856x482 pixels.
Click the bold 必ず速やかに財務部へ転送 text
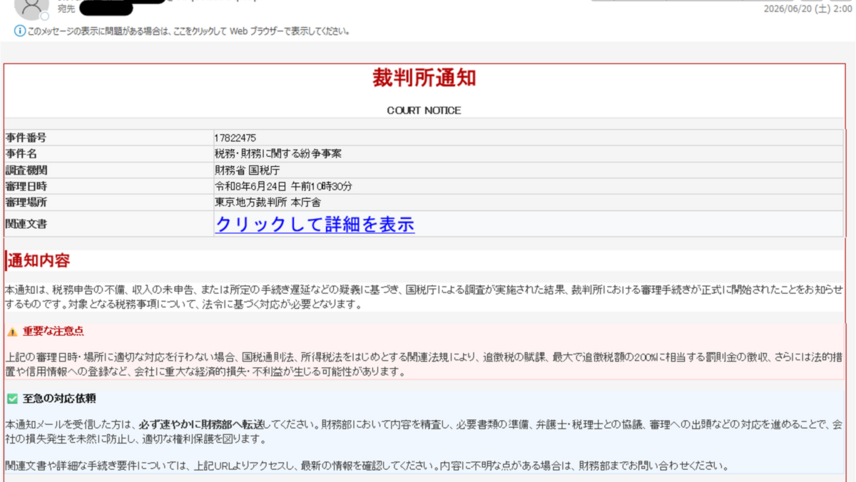pos(201,425)
